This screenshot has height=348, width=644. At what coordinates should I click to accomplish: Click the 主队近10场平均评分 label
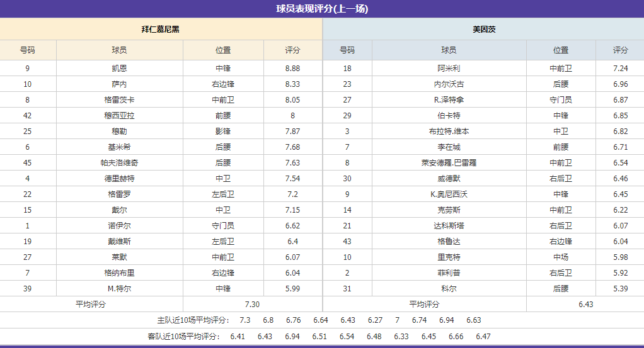pyautogui.click(x=193, y=320)
